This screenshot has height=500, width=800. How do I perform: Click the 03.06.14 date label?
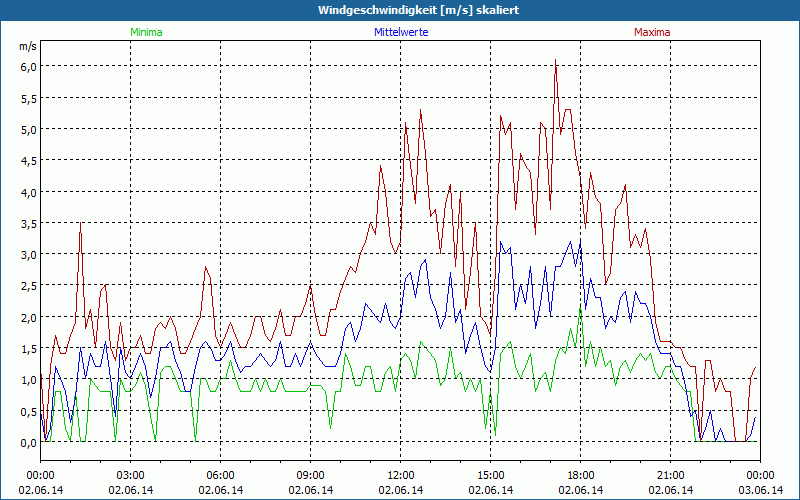pyautogui.click(x=760, y=490)
